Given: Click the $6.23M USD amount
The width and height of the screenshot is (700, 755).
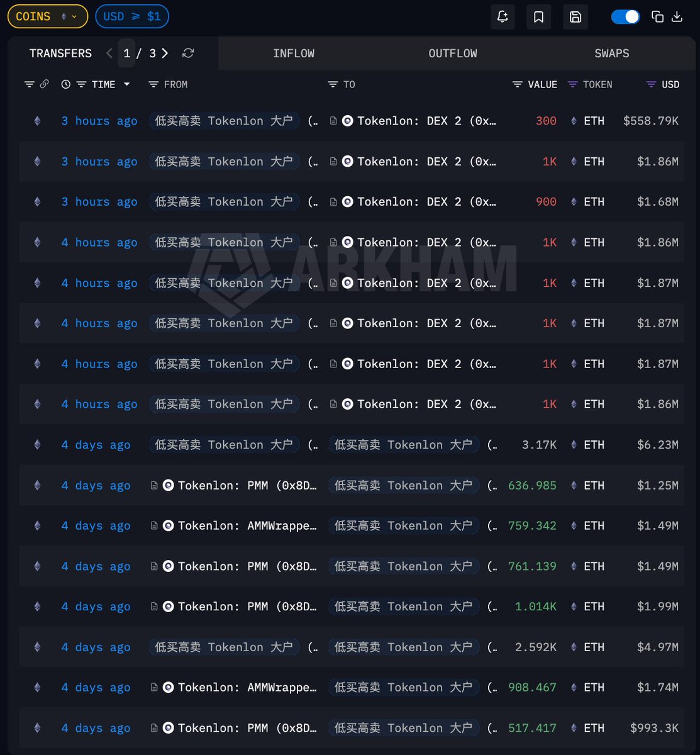Looking at the screenshot, I should click(x=658, y=445).
